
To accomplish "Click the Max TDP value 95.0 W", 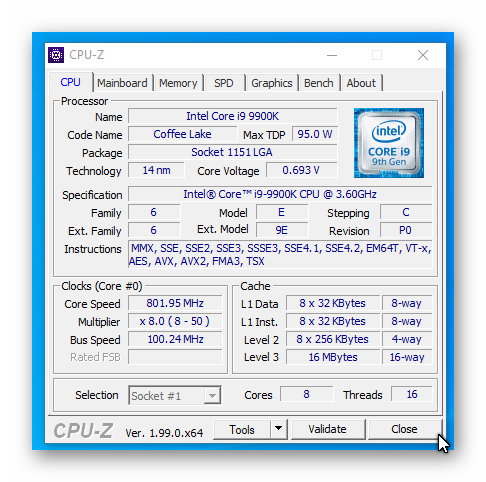I will (315, 134).
